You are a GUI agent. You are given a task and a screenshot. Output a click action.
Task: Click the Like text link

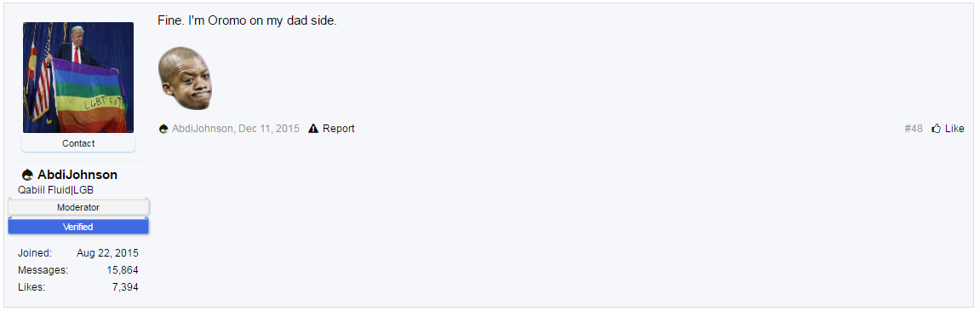[954, 129]
